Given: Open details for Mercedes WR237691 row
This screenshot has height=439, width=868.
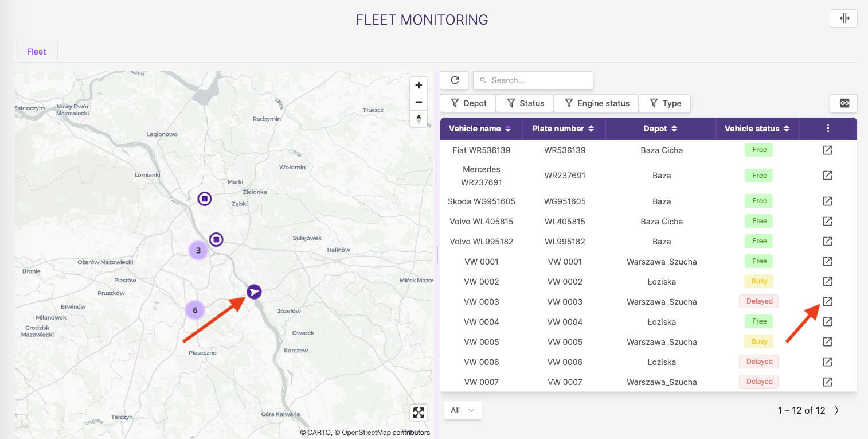Looking at the screenshot, I should 827,176.
